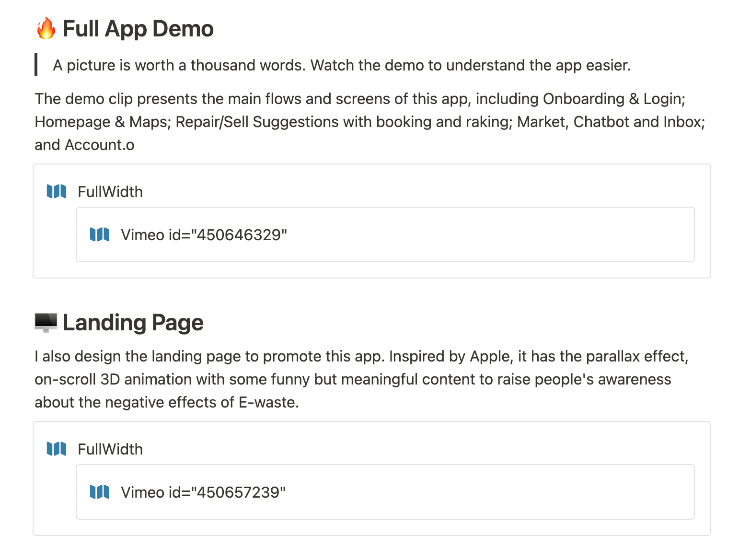The height and width of the screenshot is (560, 739).
Task: Click map icon beside FullWidth under Full App Demo
Action: point(57,191)
